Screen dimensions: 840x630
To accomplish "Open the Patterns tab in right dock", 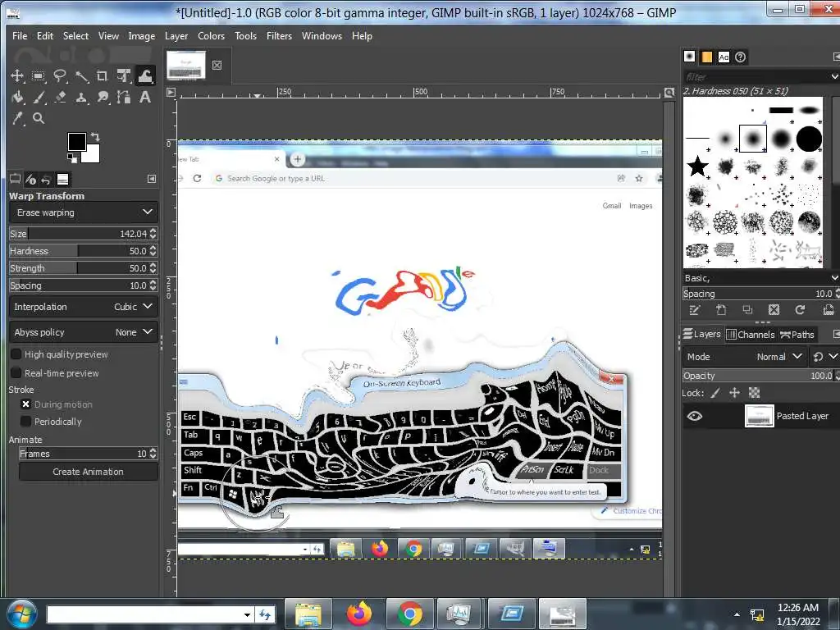I will click(x=706, y=57).
